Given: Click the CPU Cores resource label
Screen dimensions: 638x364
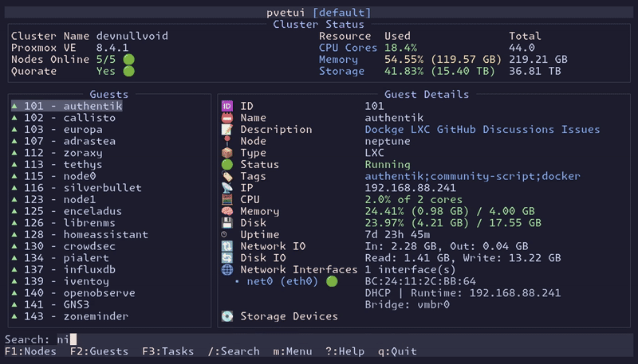Looking at the screenshot, I should pos(348,48).
